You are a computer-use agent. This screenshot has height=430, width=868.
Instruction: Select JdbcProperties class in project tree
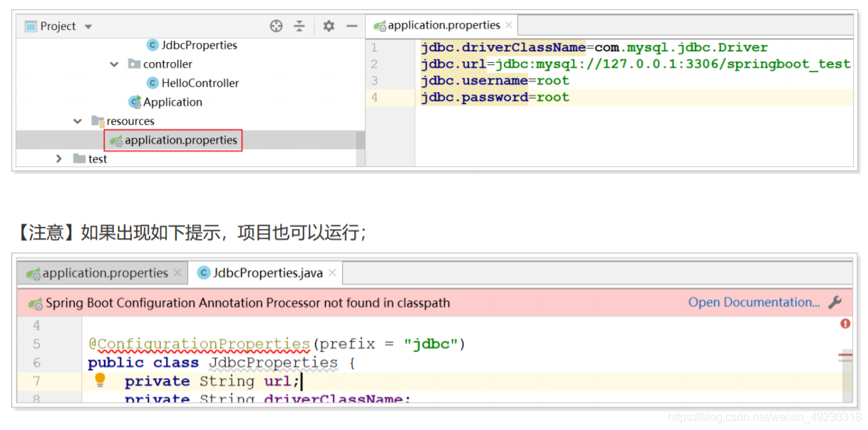[x=199, y=45]
